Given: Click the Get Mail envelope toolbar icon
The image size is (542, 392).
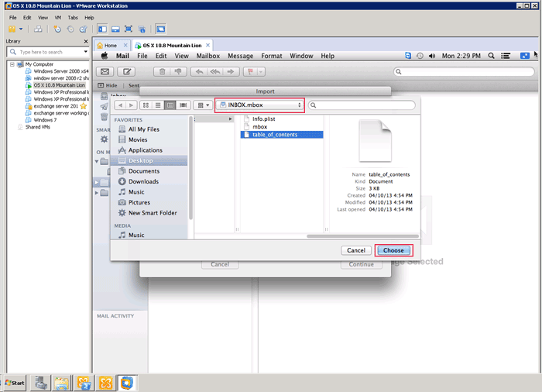Looking at the screenshot, I should 105,71.
